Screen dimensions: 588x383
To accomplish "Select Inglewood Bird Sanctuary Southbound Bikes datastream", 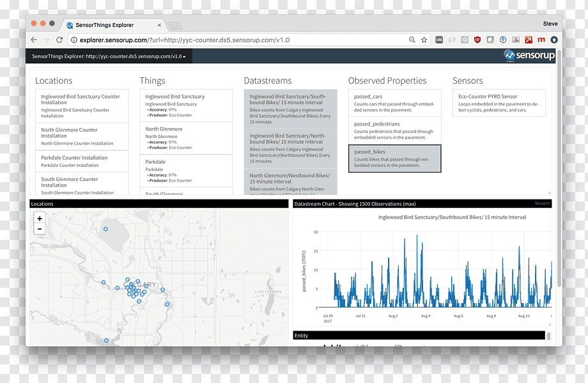I will (x=290, y=109).
